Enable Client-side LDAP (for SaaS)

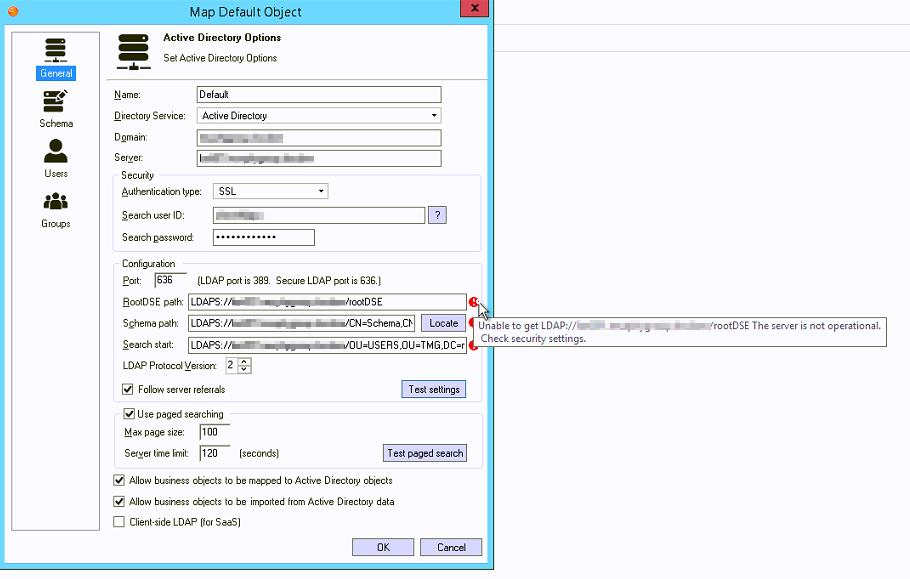pyautogui.click(x=120, y=522)
